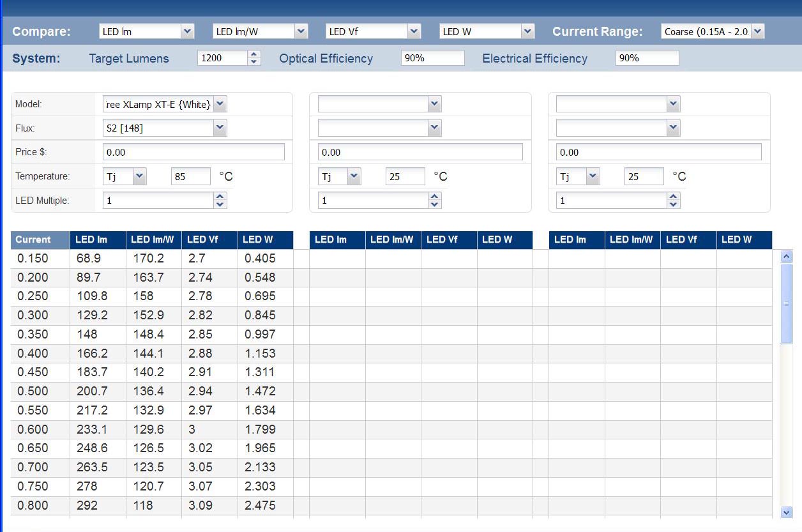This screenshot has height=532, width=802.
Task: Click the first LED Price input field
Action: (x=193, y=152)
